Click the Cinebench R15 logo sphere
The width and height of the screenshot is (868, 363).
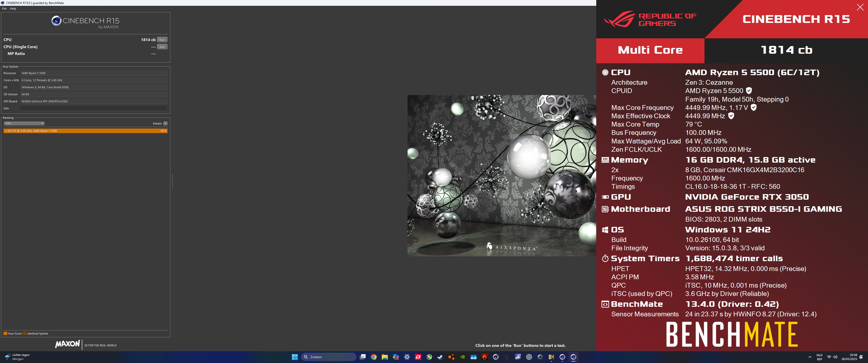point(56,21)
